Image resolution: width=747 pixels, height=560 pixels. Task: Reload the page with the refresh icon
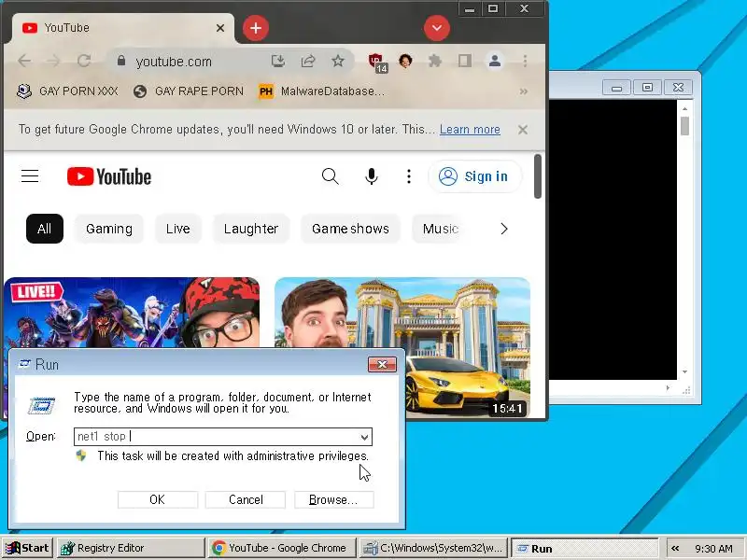(84, 61)
